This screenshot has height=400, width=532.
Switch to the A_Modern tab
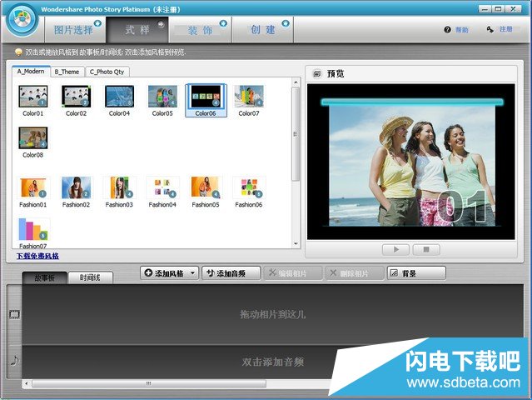click(x=31, y=72)
